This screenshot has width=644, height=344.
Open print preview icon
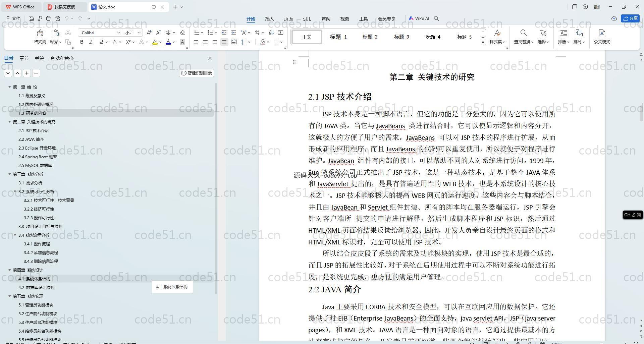point(57,18)
